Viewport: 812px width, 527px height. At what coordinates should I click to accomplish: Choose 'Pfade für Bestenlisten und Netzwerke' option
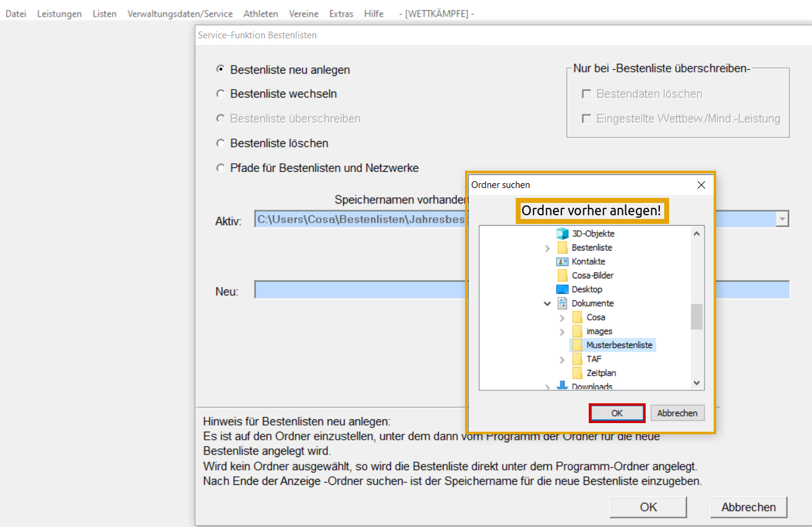pyautogui.click(x=220, y=168)
